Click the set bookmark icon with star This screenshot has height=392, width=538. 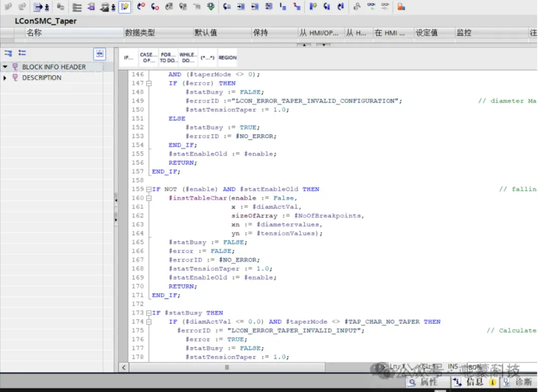click(312, 6)
